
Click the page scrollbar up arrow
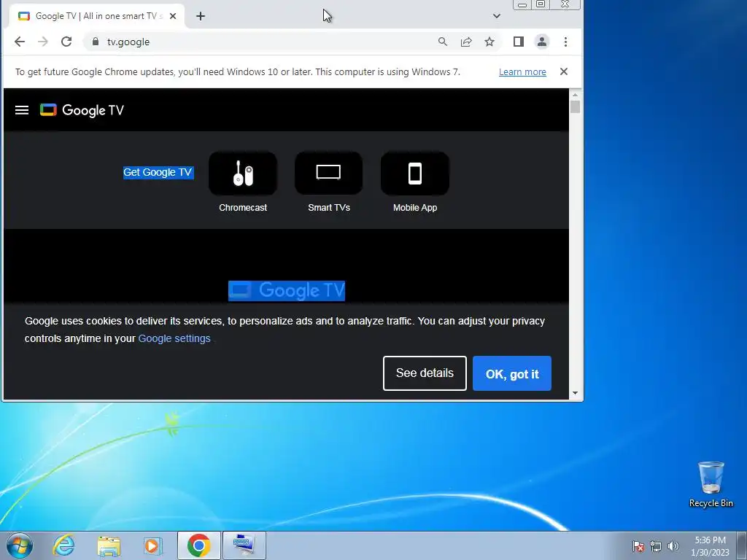point(575,95)
